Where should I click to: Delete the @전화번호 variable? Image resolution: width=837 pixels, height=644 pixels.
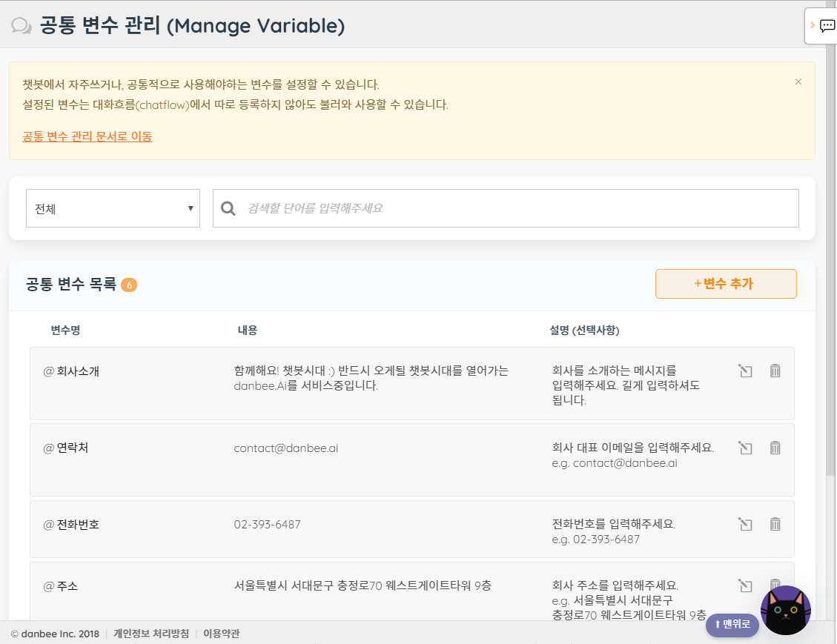pos(775,525)
